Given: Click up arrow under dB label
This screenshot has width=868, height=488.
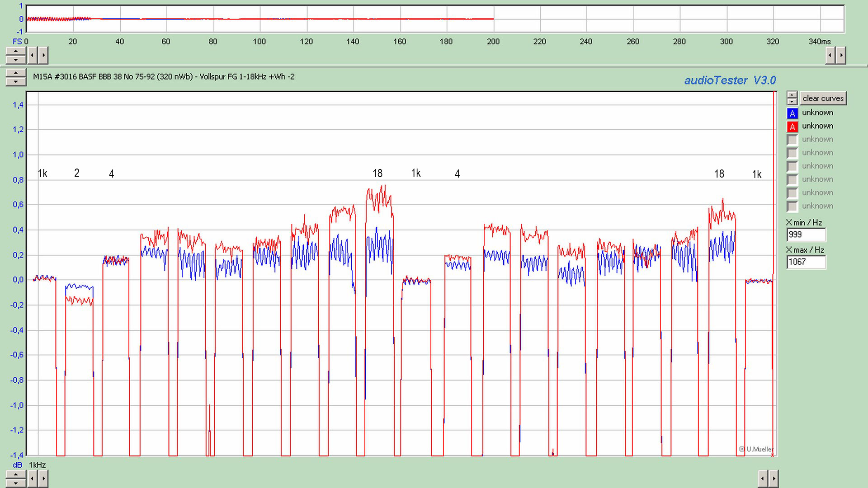Looking at the screenshot, I should click(x=16, y=474).
